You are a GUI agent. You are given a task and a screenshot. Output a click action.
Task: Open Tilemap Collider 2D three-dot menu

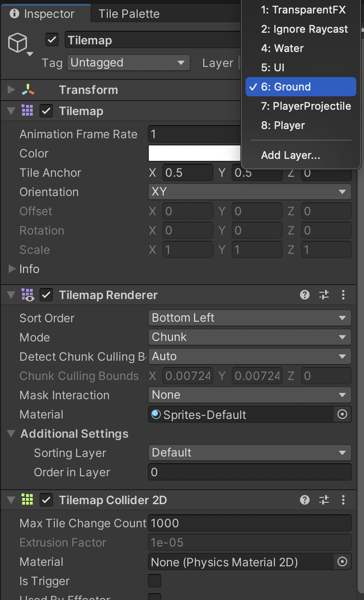click(343, 500)
